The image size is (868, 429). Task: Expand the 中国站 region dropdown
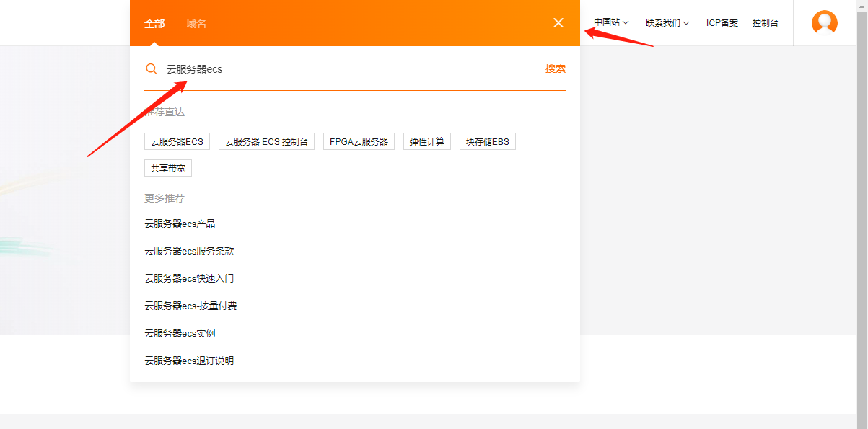(611, 23)
